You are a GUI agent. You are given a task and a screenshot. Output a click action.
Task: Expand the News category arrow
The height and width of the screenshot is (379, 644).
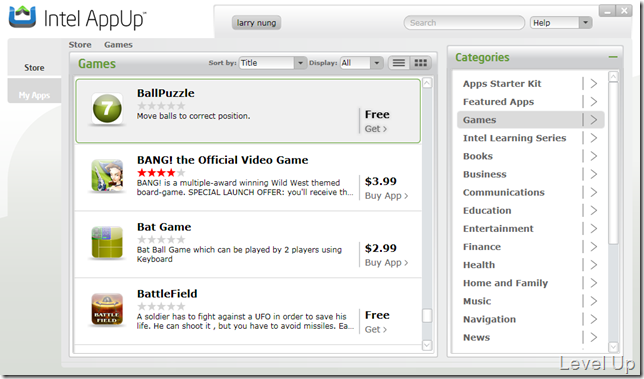click(x=593, y=337)
